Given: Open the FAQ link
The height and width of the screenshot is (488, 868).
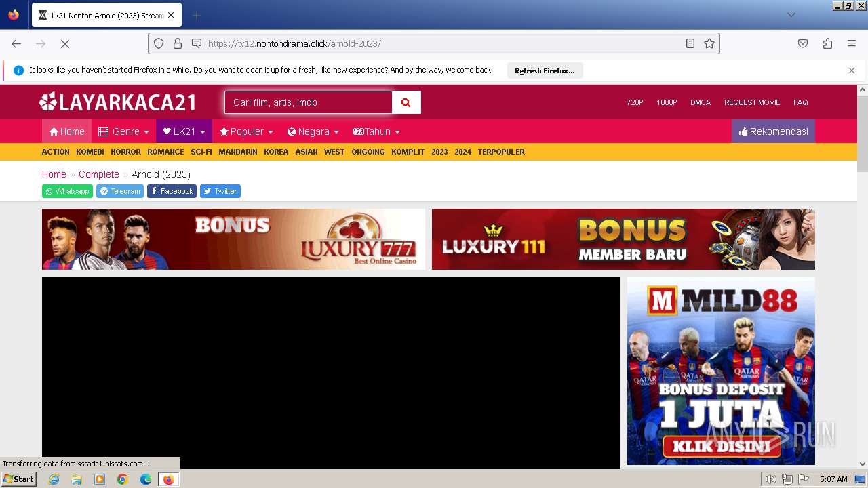Looking at the screenshot, I should [x=801, y=102].
